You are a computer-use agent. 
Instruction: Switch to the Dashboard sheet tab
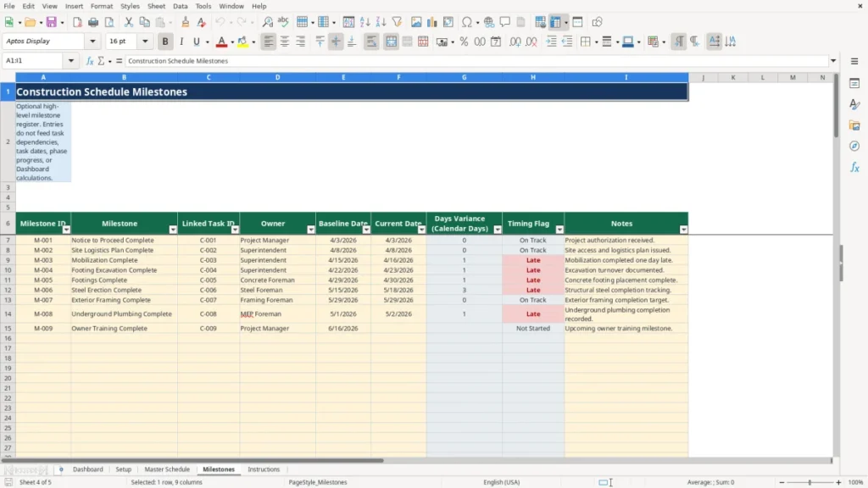point(87,469)
